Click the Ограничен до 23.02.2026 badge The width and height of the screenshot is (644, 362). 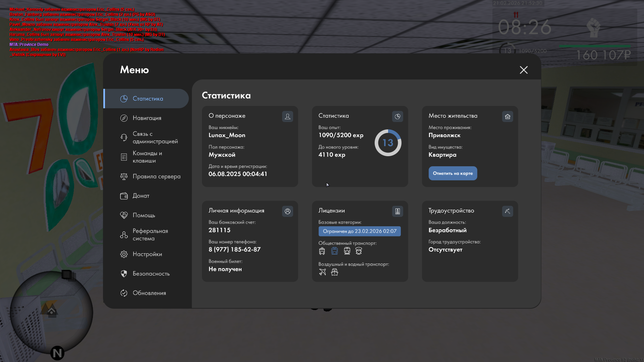pyautogui.click(x=360, y=231)
